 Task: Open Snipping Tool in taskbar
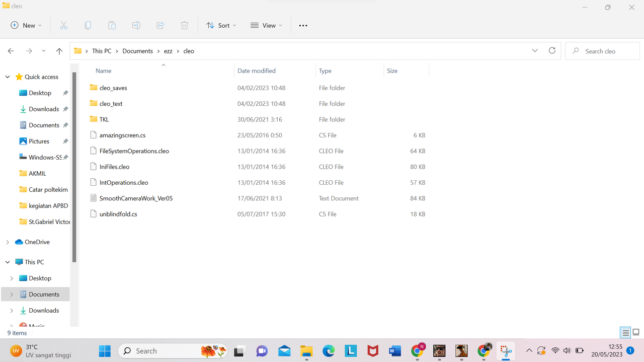click(x=506, y=350)
